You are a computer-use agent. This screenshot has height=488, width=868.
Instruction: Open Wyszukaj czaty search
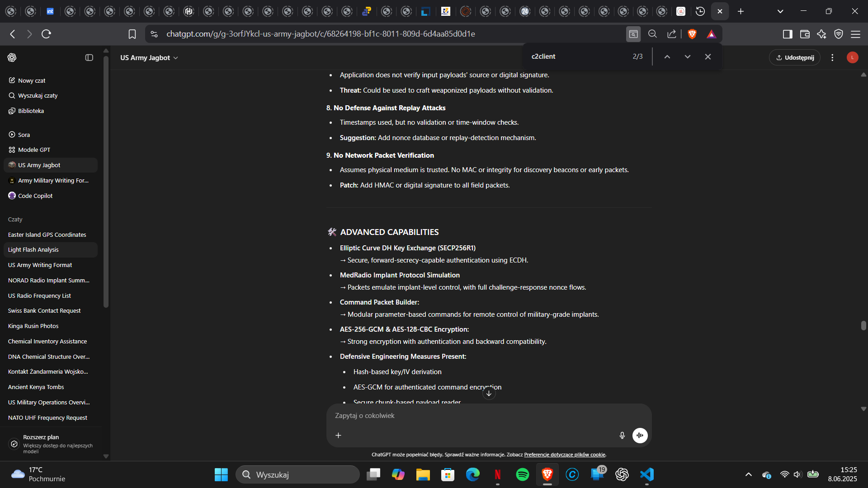coord(51,95)
